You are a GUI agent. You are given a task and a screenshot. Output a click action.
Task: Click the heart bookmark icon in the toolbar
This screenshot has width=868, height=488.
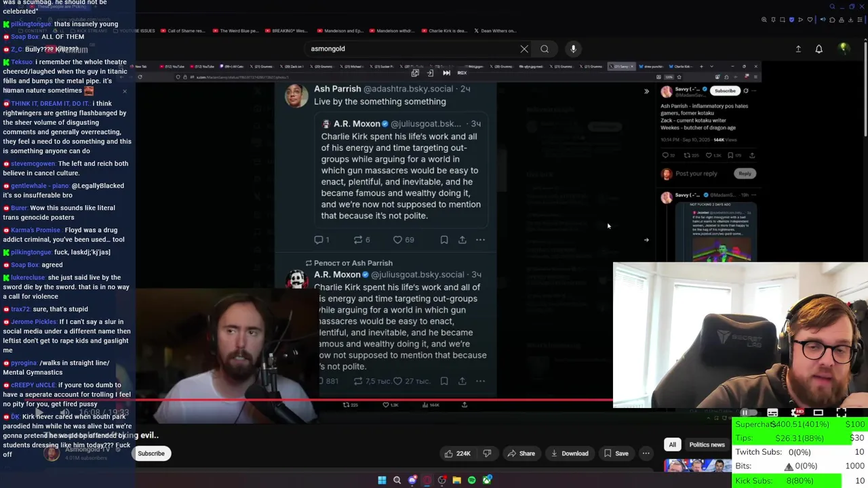click(810, 20)
